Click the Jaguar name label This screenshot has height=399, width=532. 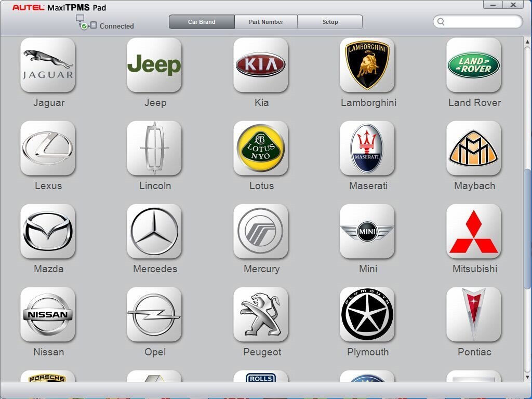[49, 102]
